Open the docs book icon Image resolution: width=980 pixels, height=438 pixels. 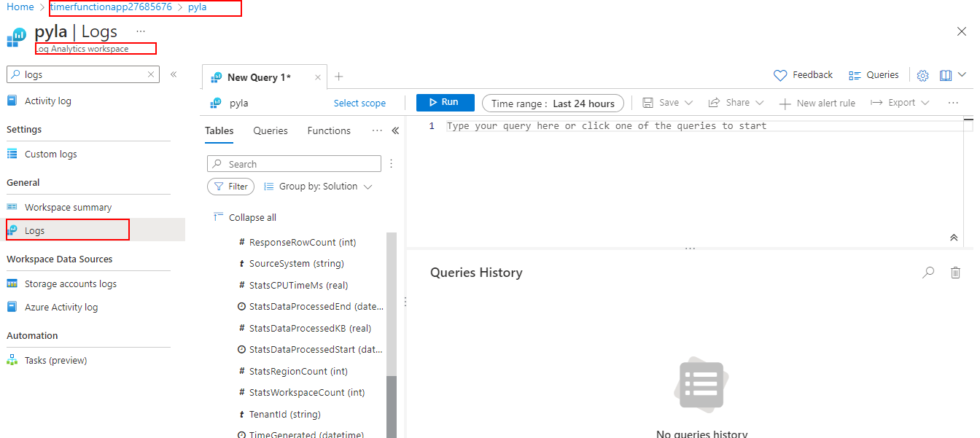(x=946, y=75)
